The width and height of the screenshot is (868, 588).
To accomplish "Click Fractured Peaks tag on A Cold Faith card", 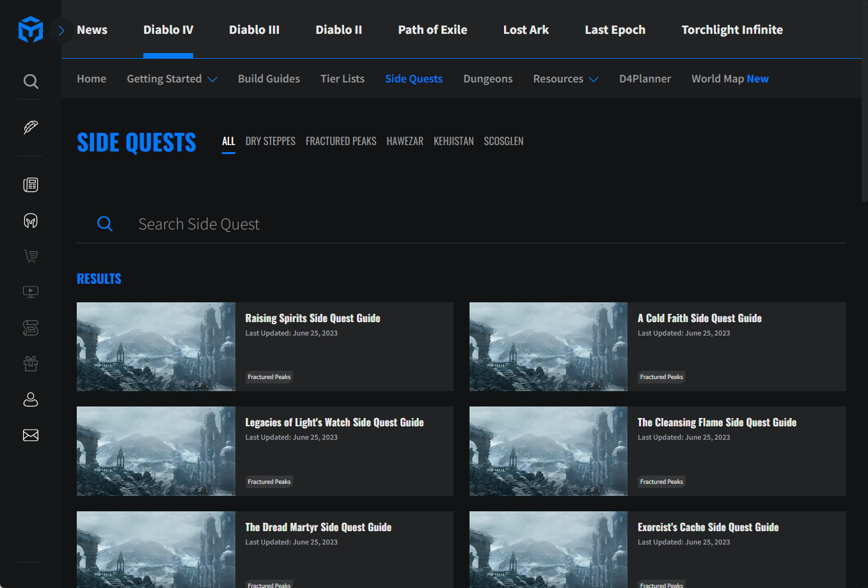I will click(661, 377).
